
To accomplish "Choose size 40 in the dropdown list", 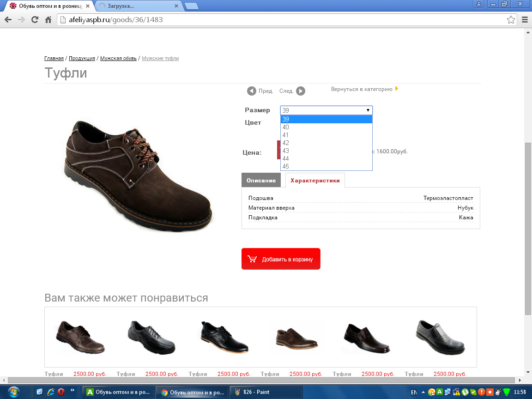I will point(326,127).
